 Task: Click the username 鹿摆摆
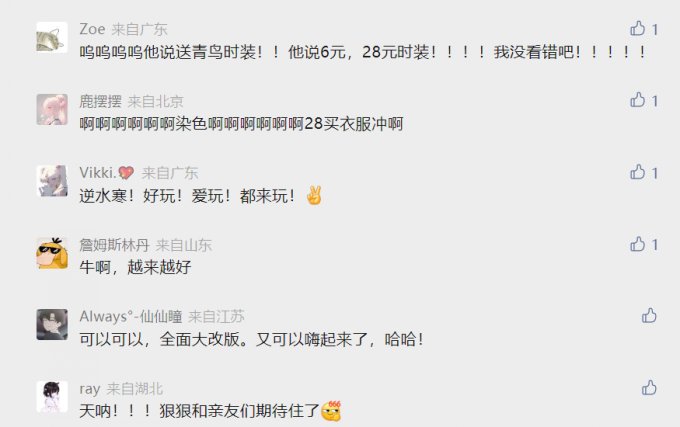[x=101, y=101]
